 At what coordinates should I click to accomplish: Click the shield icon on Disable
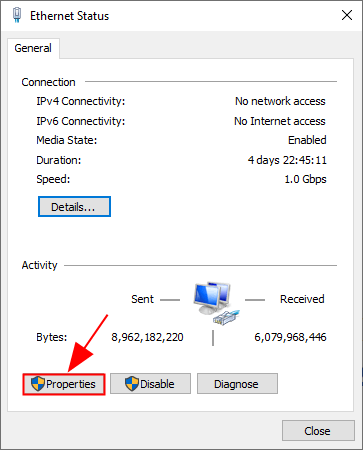[132, 384]
